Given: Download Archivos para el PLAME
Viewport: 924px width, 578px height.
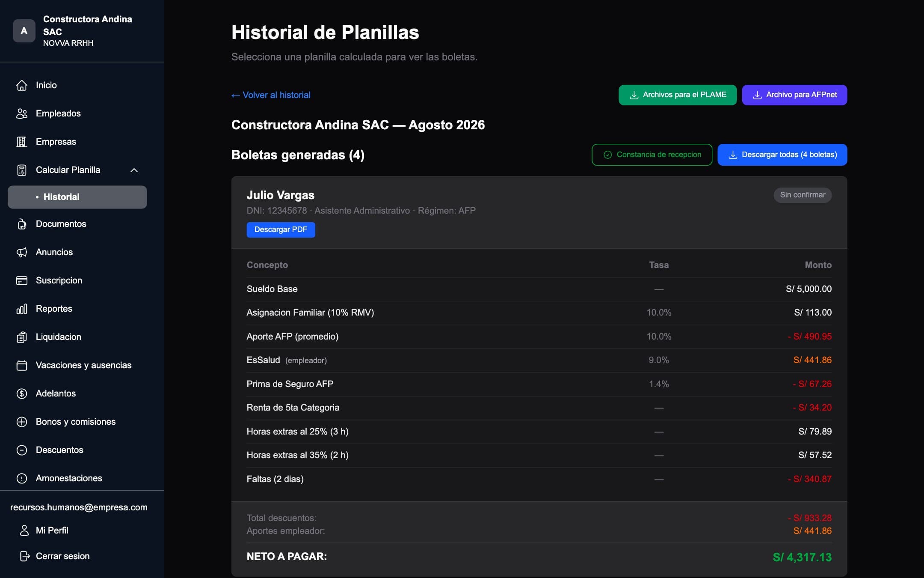Looking at the screenshot, I should point(678,95).
